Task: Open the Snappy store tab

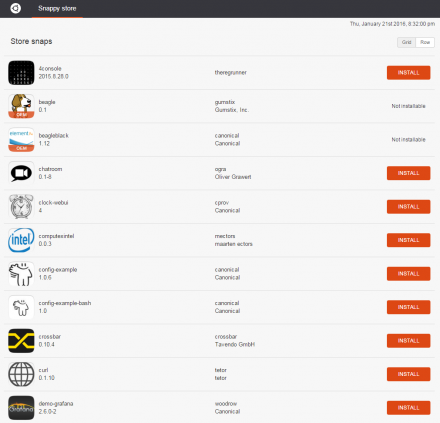Action: pos(57,8)
